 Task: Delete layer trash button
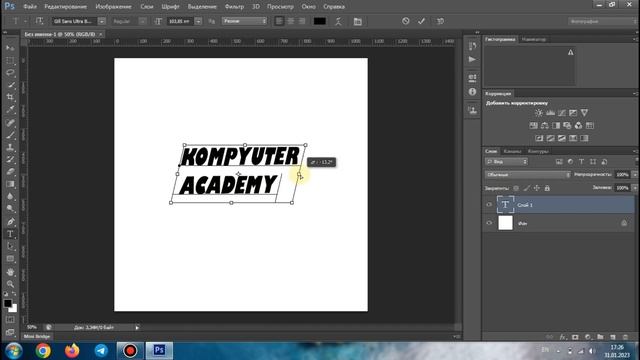(x=625, y=337)
